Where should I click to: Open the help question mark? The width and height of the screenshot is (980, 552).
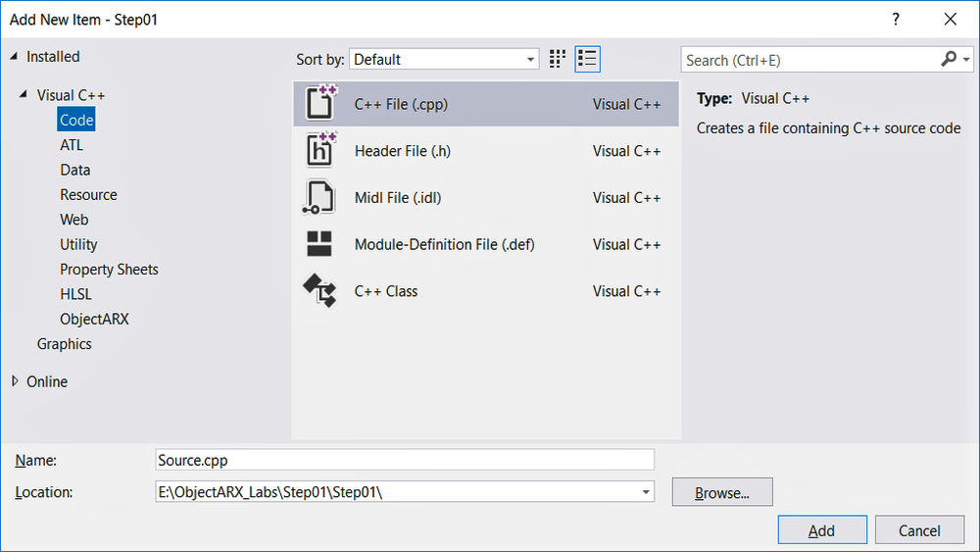(896, 20)
